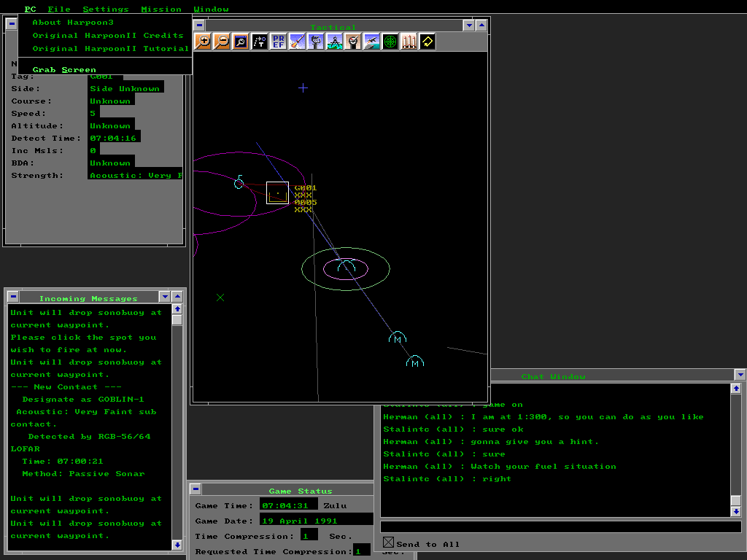Click the fist icon in Tactical toolbar
Image resolution: width=747 pixels, height=560 pixels.
point(315,42)
